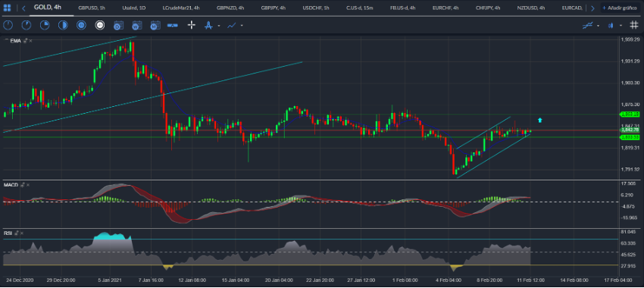Select the 15-minute quarter-clock timeframe icon
Screen dimensions: 644x288
click(x=45, y=26)
